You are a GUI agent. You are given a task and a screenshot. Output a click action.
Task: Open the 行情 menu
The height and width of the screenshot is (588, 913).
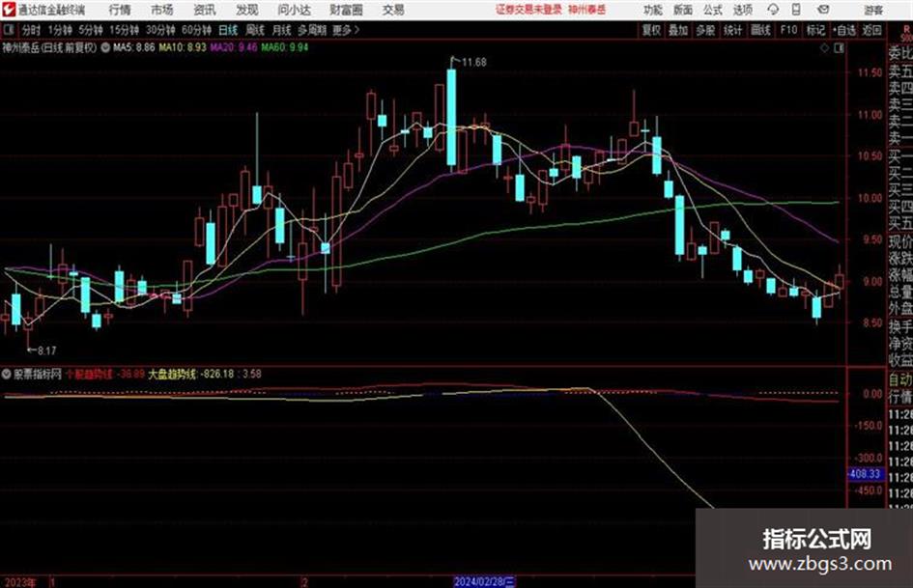click(x=120, y=10)
